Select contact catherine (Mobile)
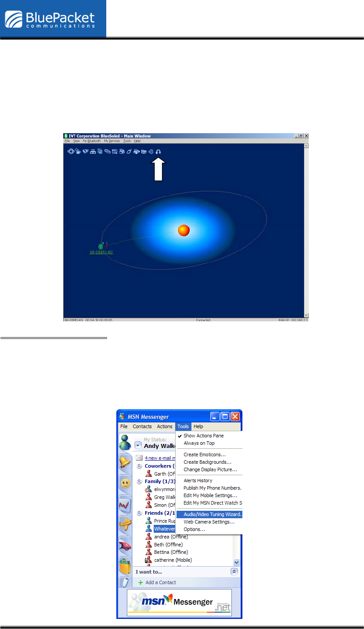364x629 pixels. coord(169,560)
